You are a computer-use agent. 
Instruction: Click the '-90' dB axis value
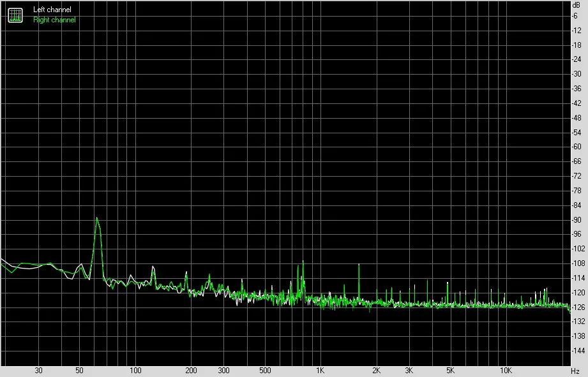577,220
